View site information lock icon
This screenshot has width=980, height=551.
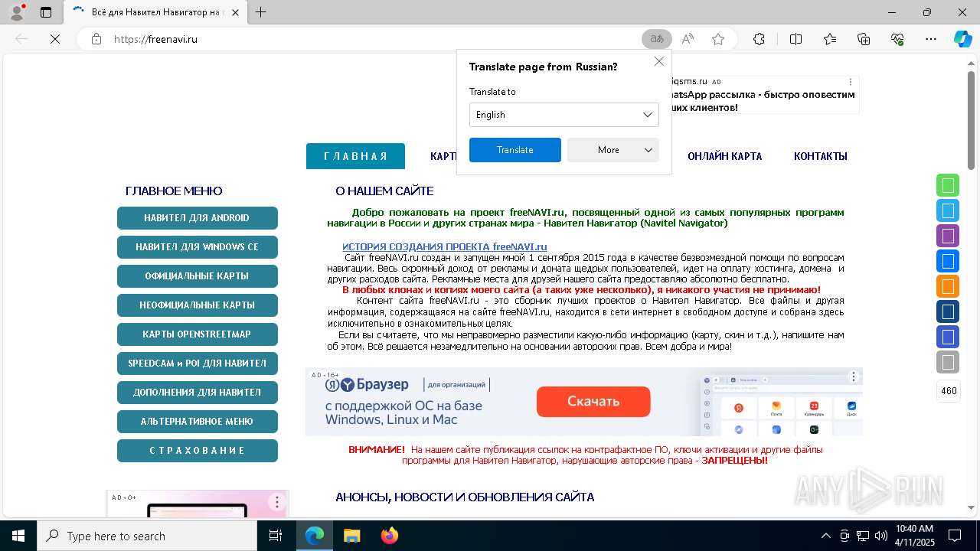[96, 39]
